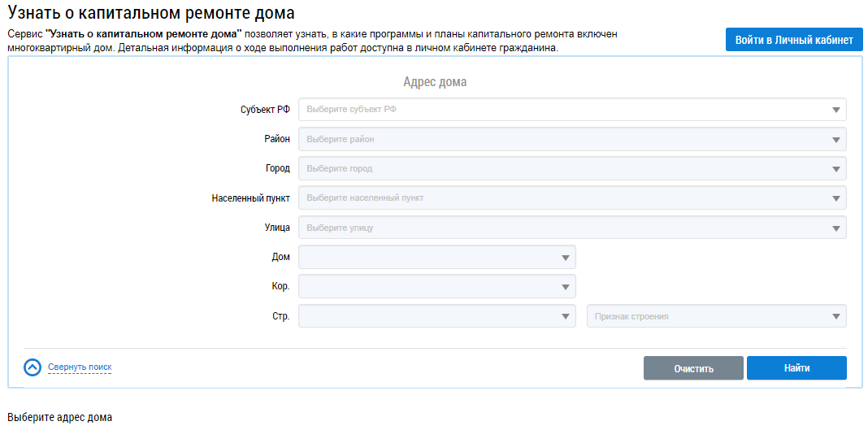Viewport: 868px width, 430px height.
Task: Click the Улица dropdown arrow icon
Action: [x=835, y=228]
